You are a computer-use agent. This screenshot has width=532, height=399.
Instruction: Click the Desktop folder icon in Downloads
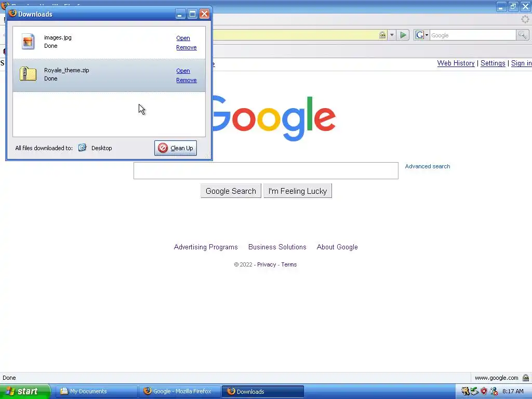coord(82,148)
